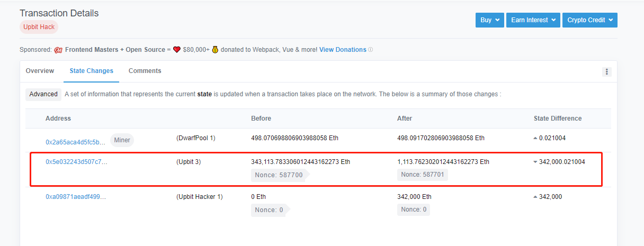The image size is (644, 246).
Task: Switch to the Comments tab
Action: click(145, 71)
